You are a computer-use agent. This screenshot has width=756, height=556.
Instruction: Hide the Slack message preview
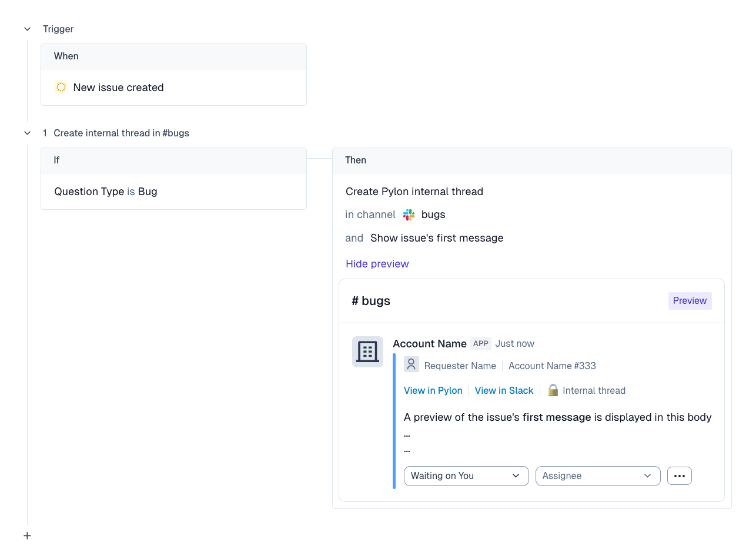pyautogui.click(x=377, y=264)
